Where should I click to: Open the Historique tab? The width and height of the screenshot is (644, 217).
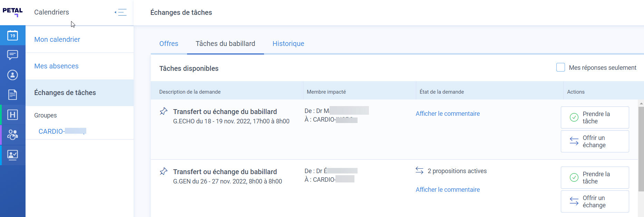[x=288, y=44]
